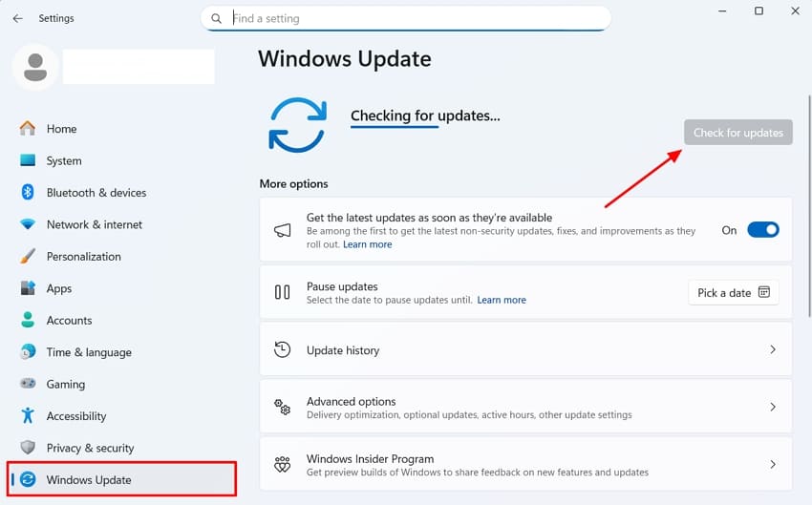
Task: Click the Home house icon
Action: [28, 128]
